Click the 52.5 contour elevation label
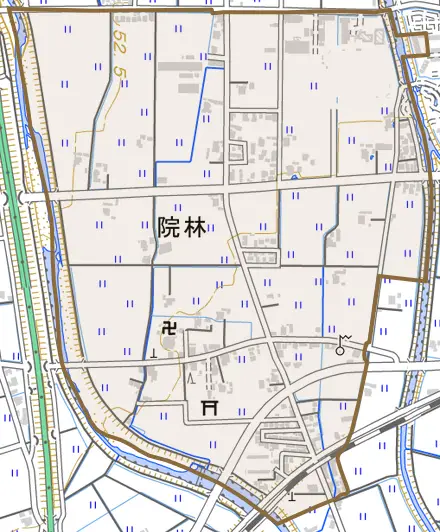This screenshot has width=440, height=532. coord(119,53)
